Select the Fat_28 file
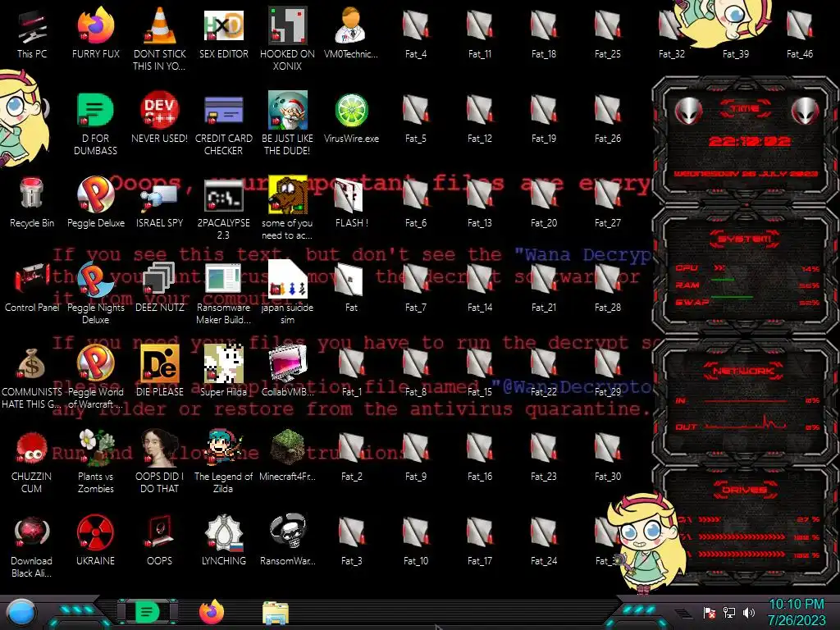 coord(608,286)
